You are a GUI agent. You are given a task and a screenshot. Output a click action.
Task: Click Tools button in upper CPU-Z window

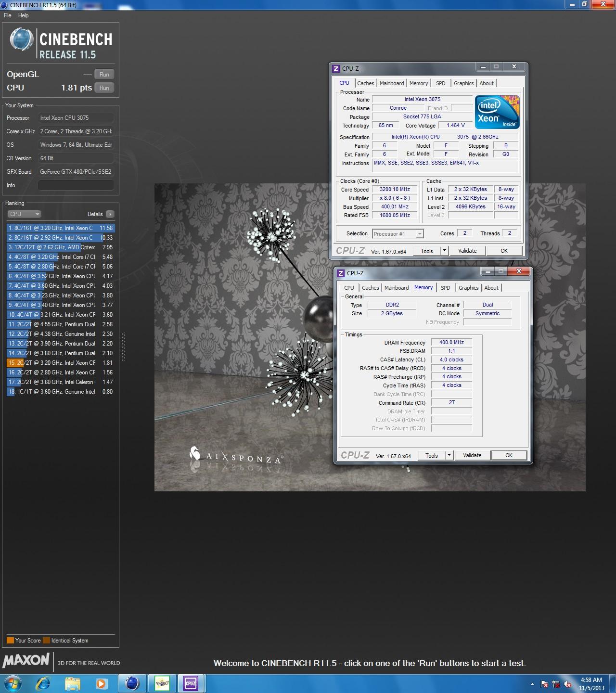tap(427, 251)
